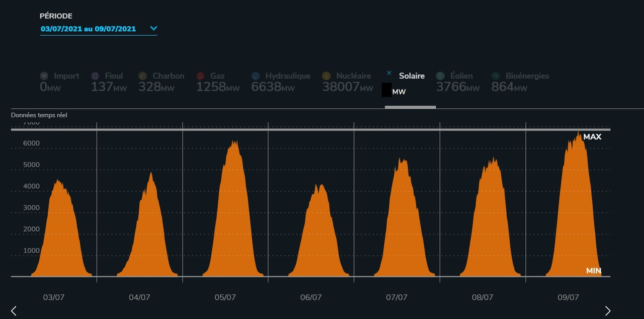Image resolution: width=644 pixels, height=319 pixels.
Task: Click the 2000 y-axis label
Action: coord(31,229)
